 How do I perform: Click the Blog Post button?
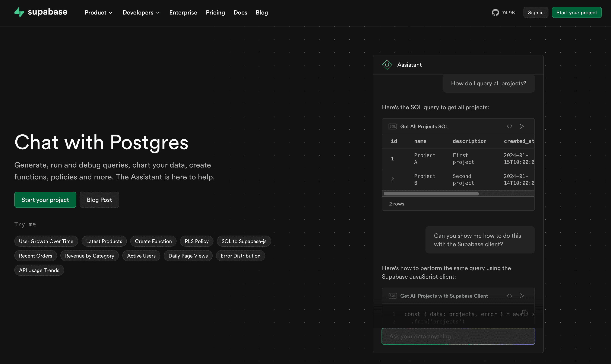click(99, 200)
